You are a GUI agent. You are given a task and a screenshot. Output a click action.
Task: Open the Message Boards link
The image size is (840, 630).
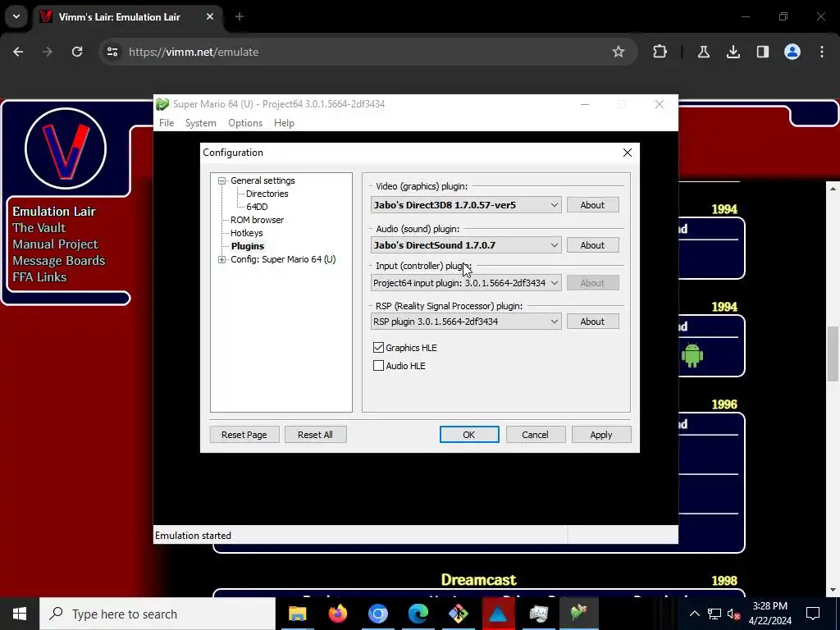click(59, 261)
